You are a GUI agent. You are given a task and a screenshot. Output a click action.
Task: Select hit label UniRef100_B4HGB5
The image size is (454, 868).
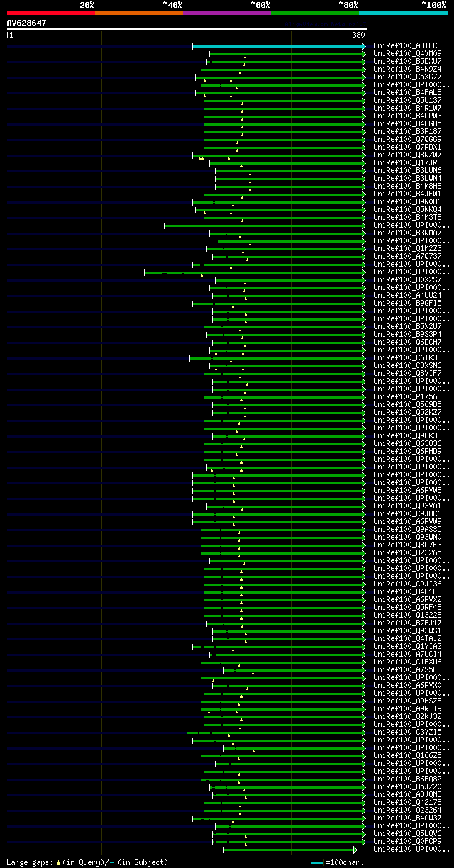coord(407,124)
